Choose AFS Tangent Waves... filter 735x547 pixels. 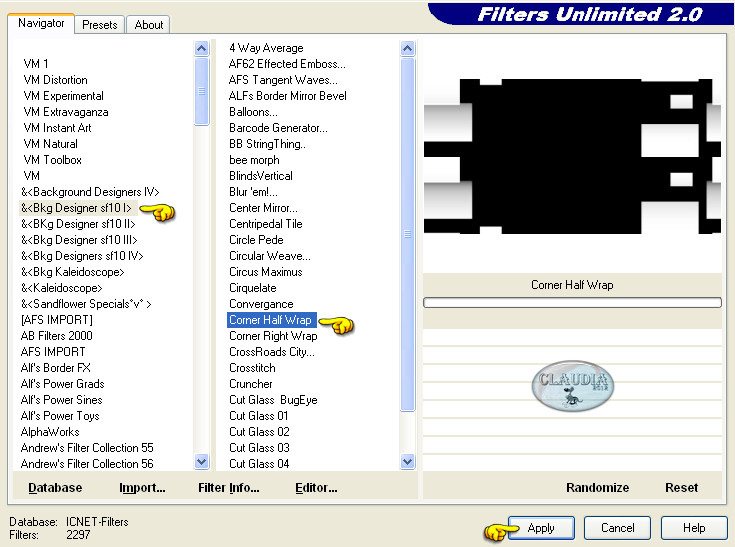(x=283, y=80)
